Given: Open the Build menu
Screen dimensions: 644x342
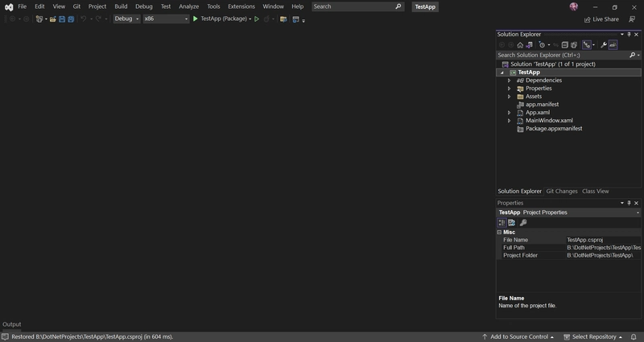Looking at the screenshot, I should point(121,6).
